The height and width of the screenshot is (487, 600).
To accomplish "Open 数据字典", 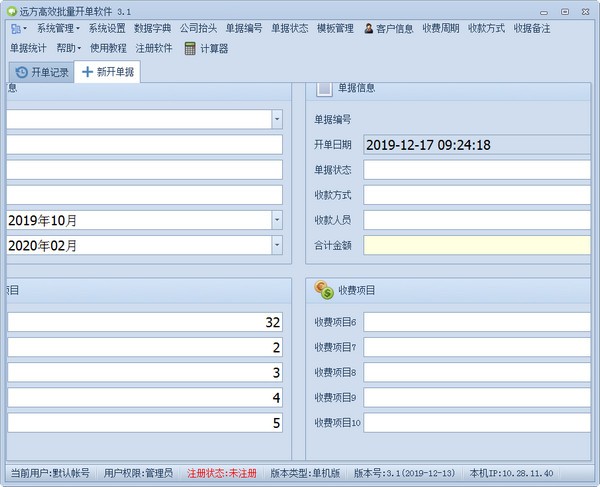I will (152, 28).
